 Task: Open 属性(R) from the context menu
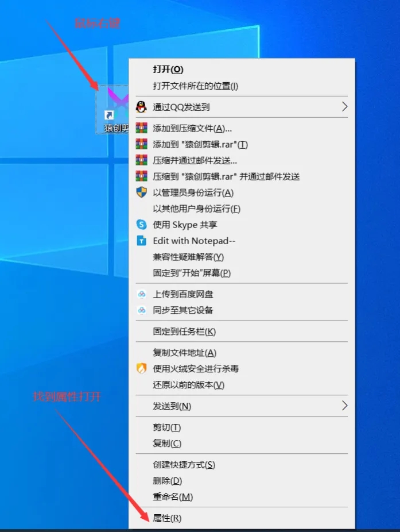tap(167, 518)
